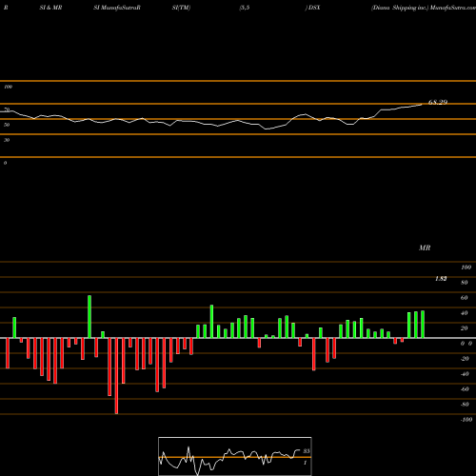Click the -80 label on MR axis

pos(465,405)
